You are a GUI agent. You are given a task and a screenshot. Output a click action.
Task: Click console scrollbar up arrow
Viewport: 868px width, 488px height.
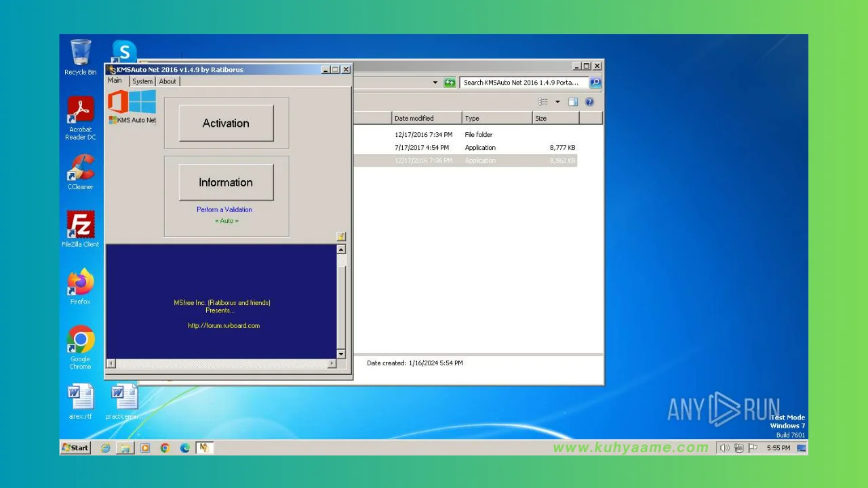pyautogui.click(x=341, y=249)
